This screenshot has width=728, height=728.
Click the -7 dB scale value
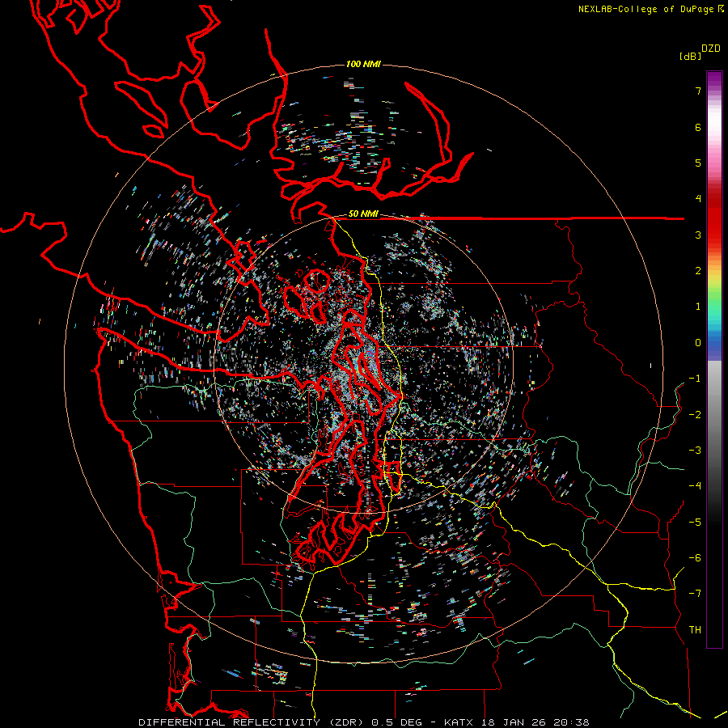(x=695, y=594)
